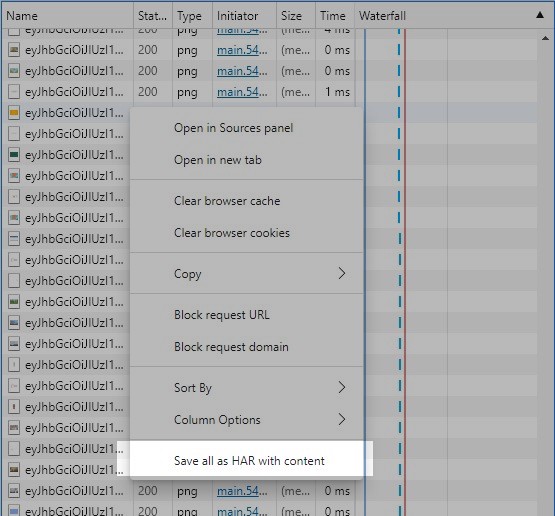The height and width of the screenshot is (516, 555).
Task: Choose Block request URL
Action: tap(222, 315)
